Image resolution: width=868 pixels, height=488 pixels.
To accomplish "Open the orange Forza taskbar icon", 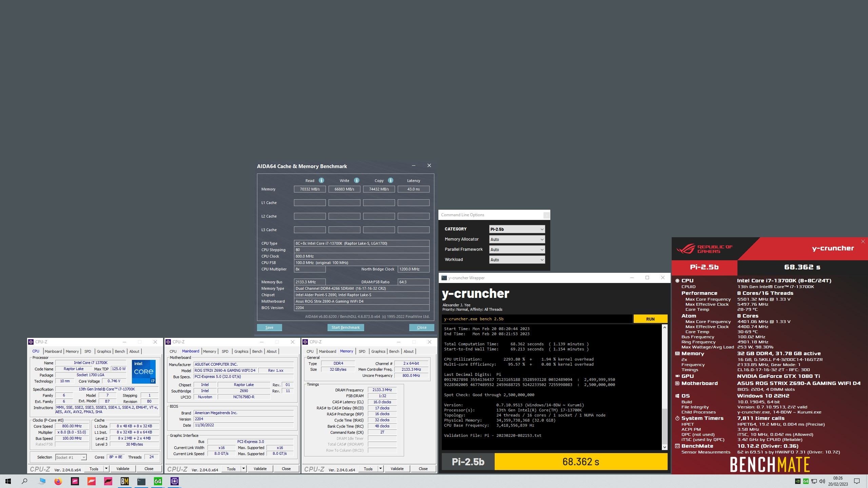I will [x=92, y=481].
